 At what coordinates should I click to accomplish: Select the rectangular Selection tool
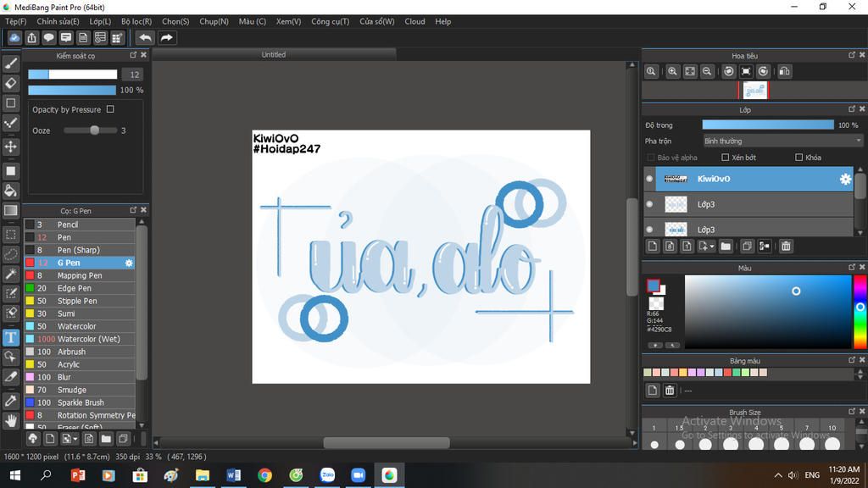tap(10, 235)
